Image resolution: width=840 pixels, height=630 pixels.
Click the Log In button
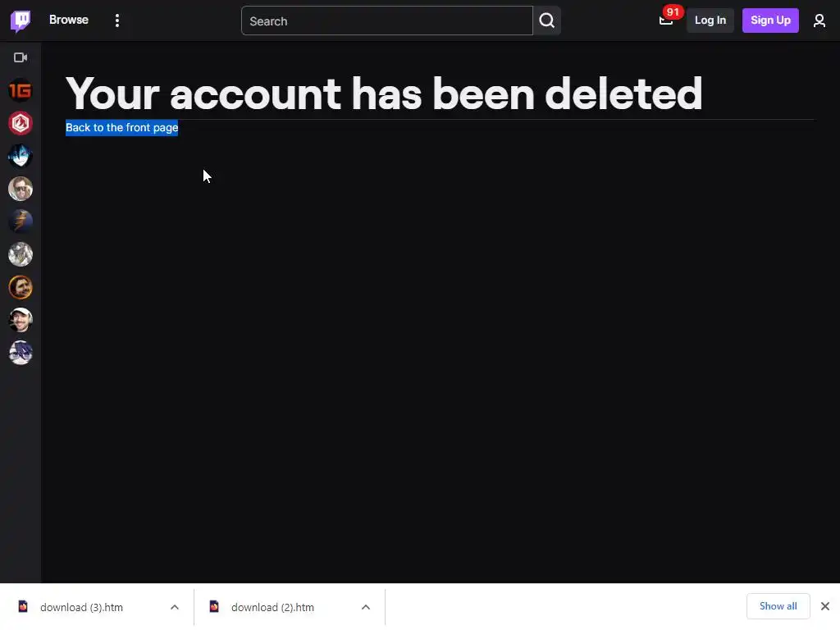710,21
